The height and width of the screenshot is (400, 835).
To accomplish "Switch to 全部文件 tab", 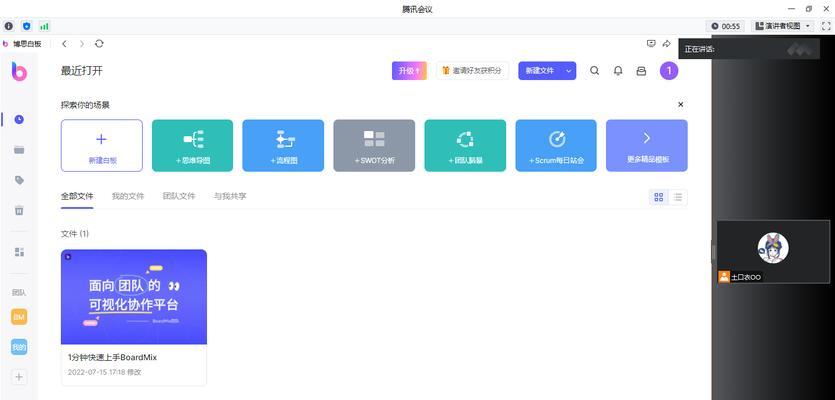I will point(77,196).
